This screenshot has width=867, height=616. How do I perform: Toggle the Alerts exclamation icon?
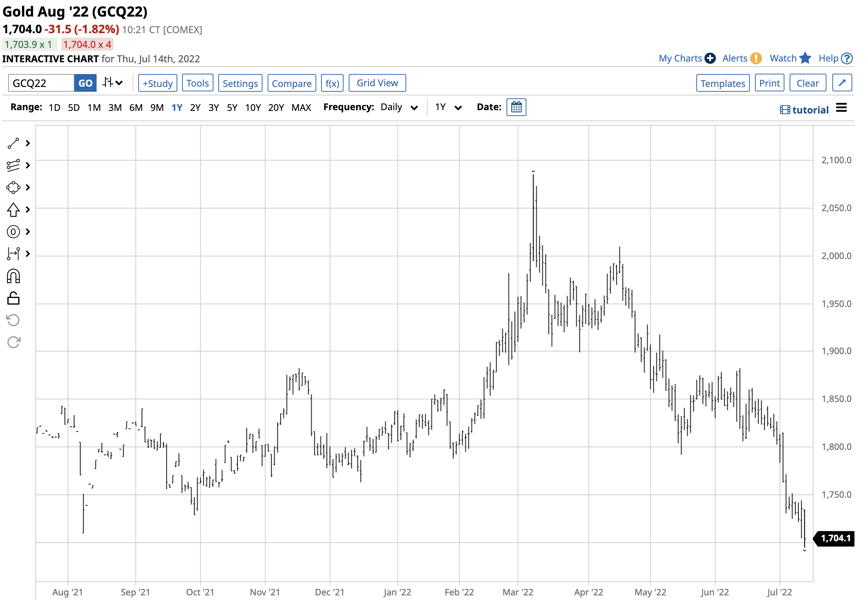pos(755,59)
